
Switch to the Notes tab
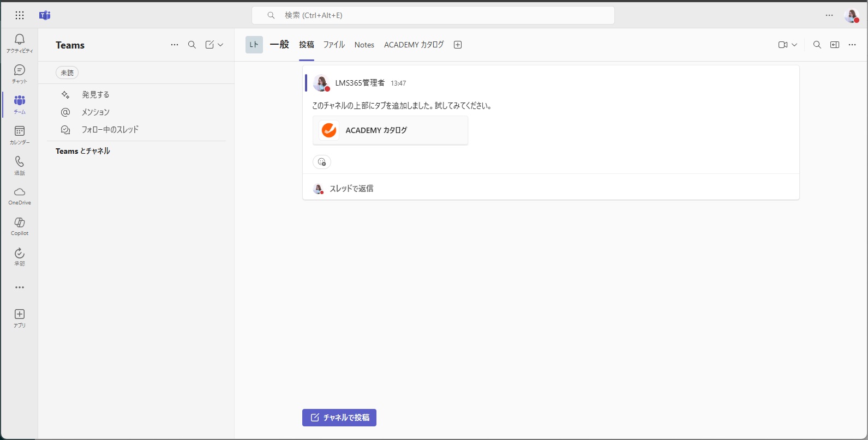[x=364, y=45]
